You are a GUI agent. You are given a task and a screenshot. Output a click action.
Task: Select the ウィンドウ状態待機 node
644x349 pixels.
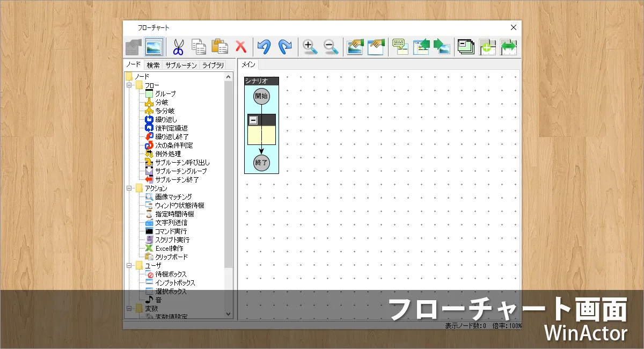(179, 205)
